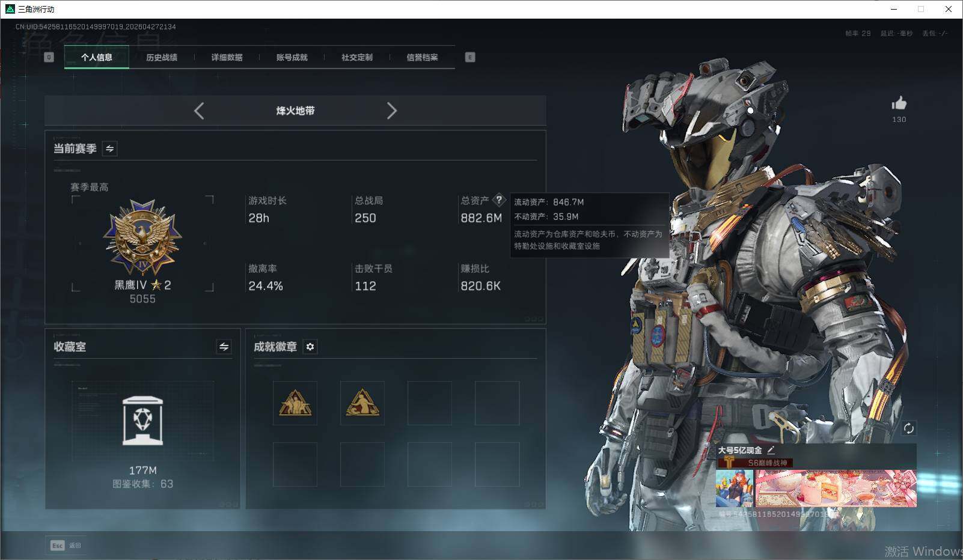Click the CN UID text at top
Screen dimensions: 963x560
[x=96, y=26]
